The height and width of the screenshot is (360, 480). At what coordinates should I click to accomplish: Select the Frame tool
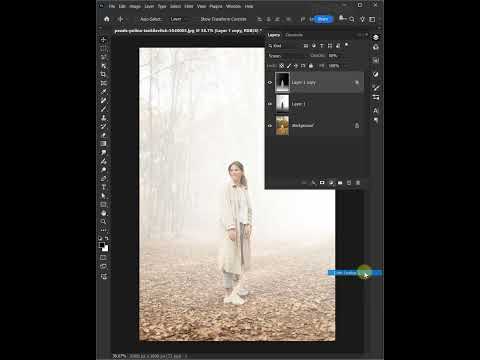[x=103, y=83]
